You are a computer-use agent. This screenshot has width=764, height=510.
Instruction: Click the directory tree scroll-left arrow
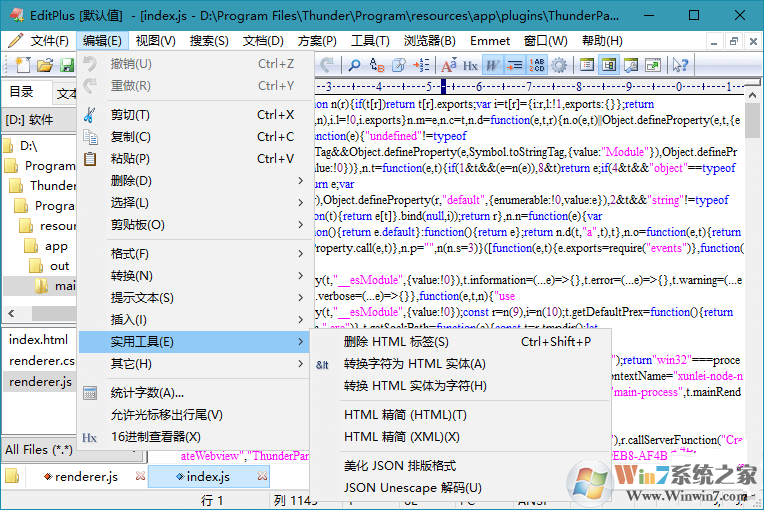click(12, 313)
